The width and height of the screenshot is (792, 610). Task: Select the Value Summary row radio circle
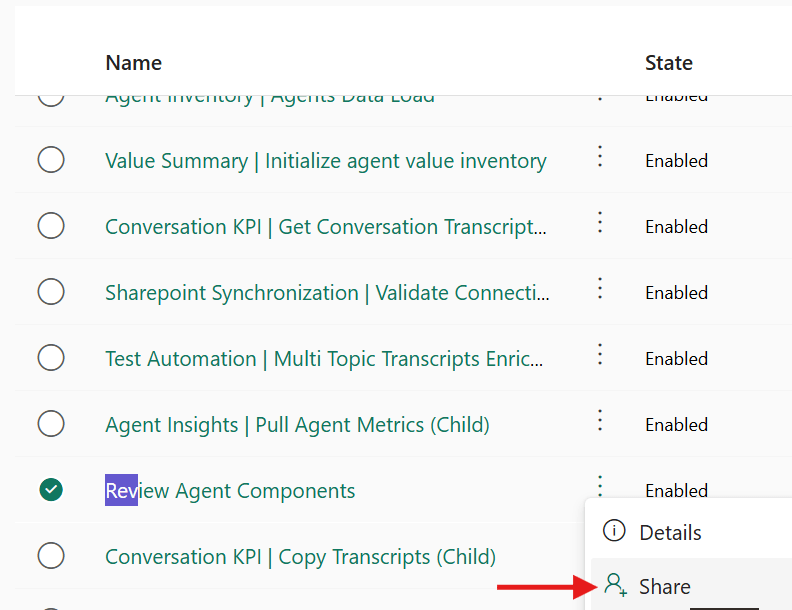coord(51,160)
